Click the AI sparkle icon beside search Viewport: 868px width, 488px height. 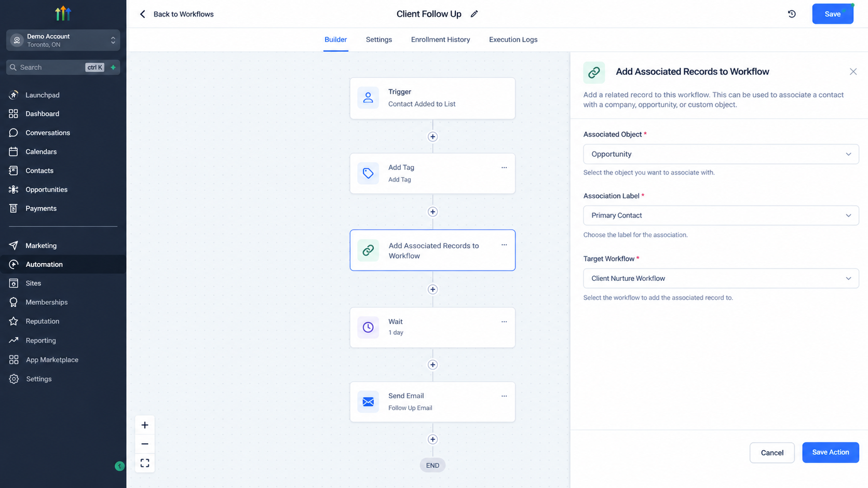click(x=113, y=67)
